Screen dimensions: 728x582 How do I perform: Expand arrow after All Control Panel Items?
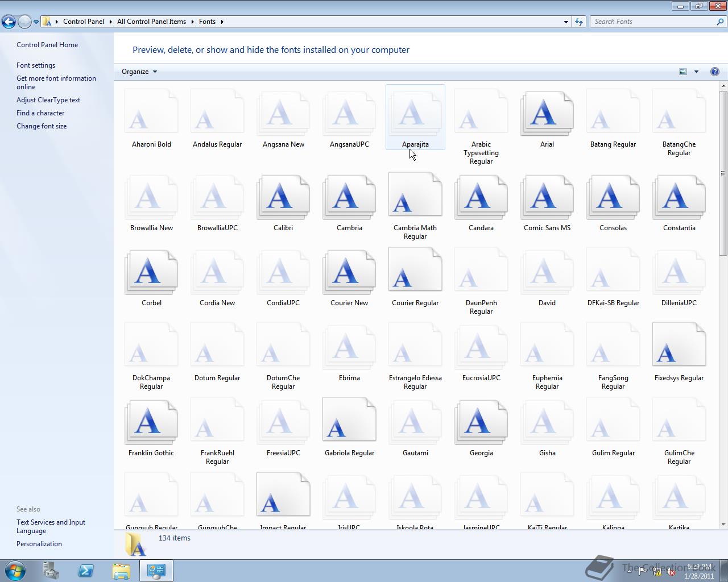tap(192, 22)
